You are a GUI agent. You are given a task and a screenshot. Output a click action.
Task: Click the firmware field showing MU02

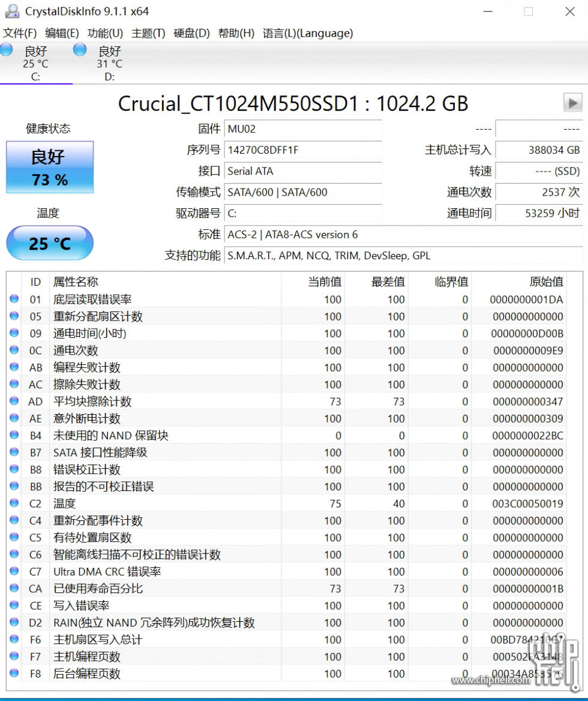click(303, 129)
